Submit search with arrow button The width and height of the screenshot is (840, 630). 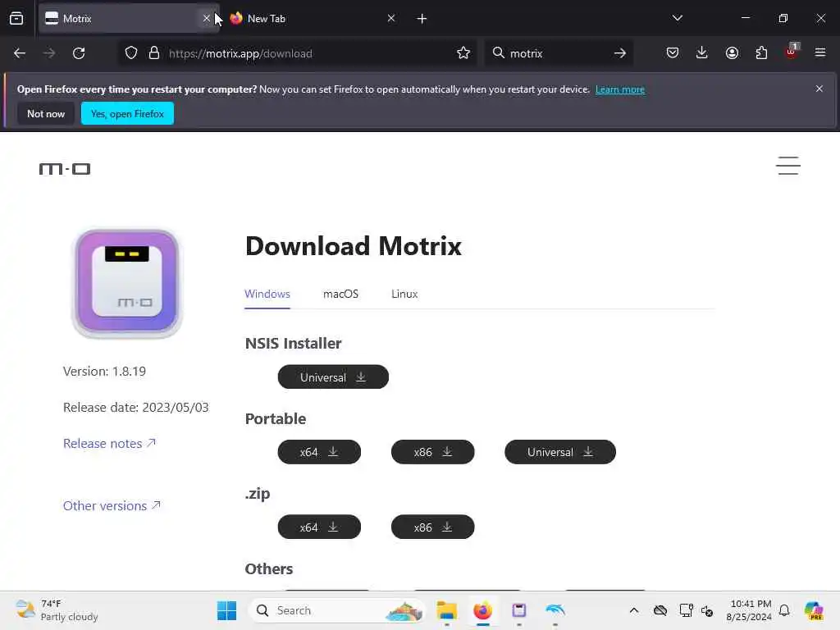point(620,53)
